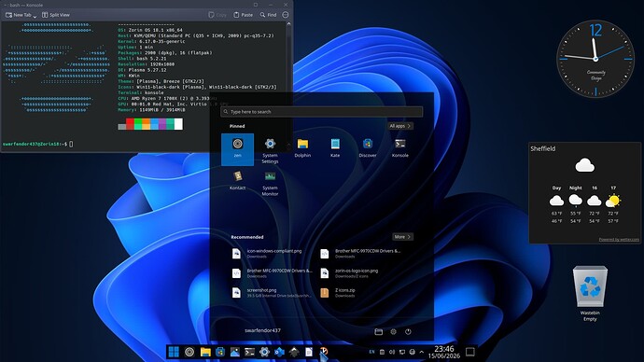
Task: Open the image viewer icon on taskbar
Action: pos(235,352)
